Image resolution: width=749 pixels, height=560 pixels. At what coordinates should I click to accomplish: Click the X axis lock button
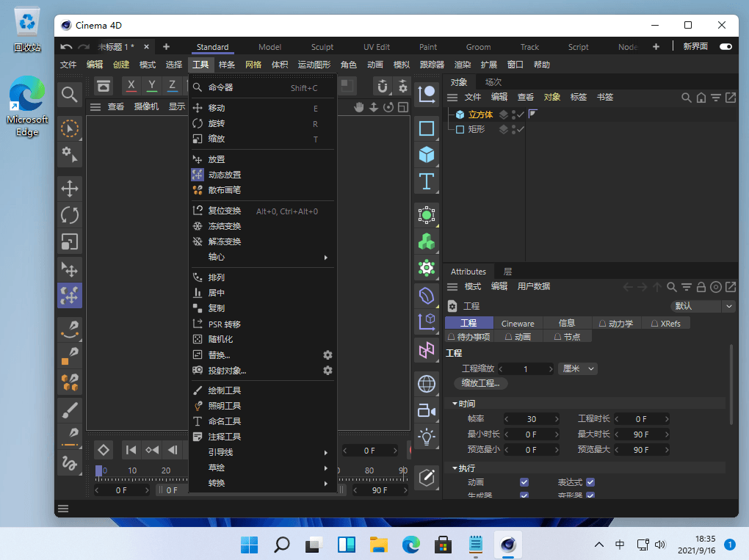[x=131, y=86]
